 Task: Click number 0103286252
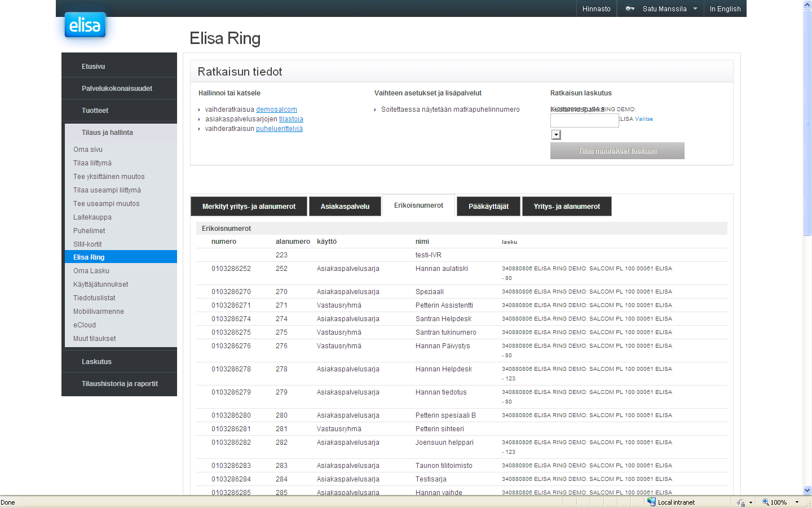coord(231,269)
